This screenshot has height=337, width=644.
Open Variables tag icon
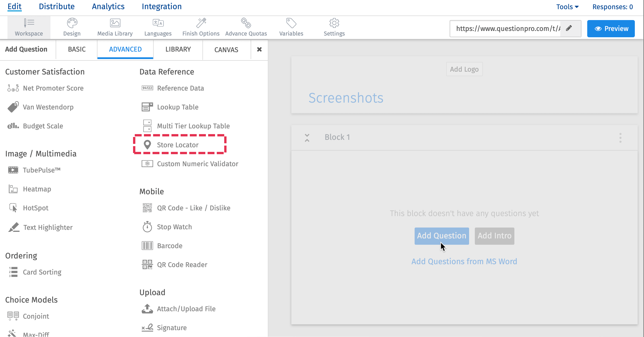(291, 23)
